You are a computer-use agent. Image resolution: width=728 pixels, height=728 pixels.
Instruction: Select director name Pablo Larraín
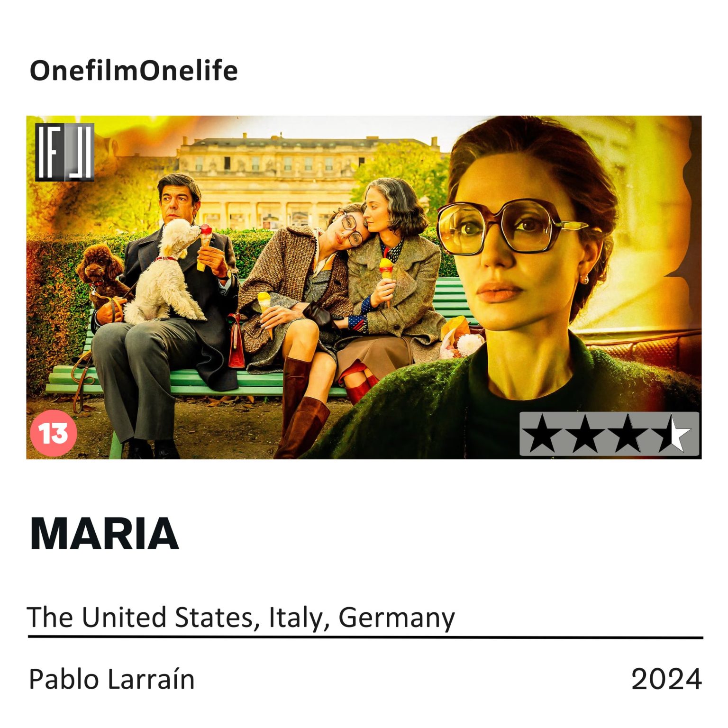click(112, 679)
